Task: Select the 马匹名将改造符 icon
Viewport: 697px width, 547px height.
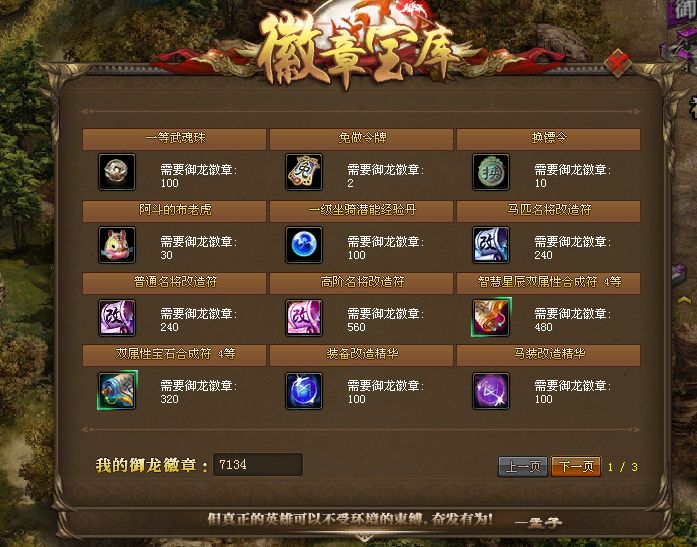Action: [x=491, y=245]
